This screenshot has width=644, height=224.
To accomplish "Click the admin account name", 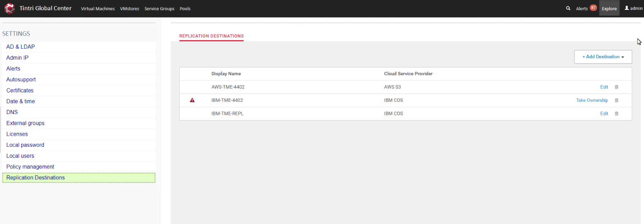I will click(x=636, y=8).
